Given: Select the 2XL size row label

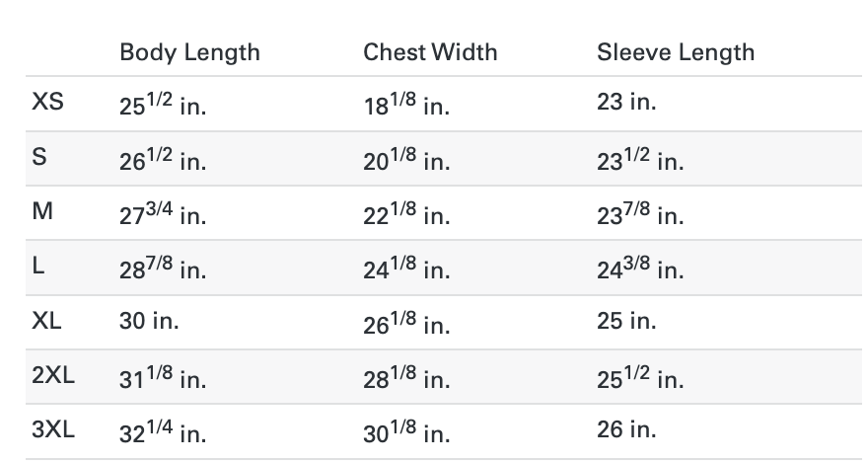Looking at the screenshot, I should [53, 376].
